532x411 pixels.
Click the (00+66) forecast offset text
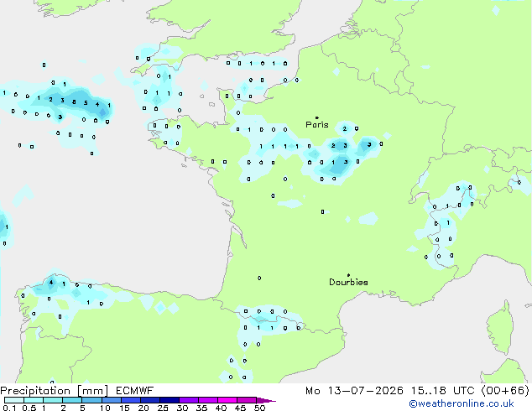(505, 391)
